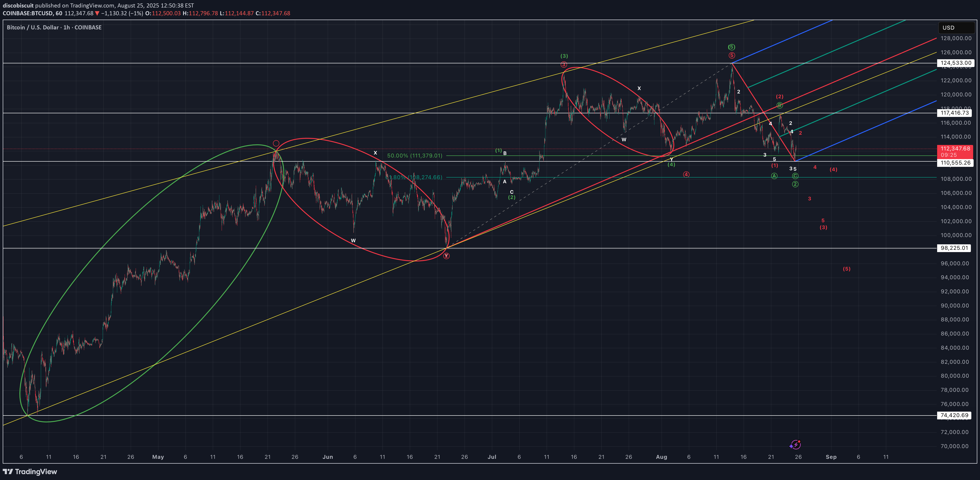The height and width of the screenshot is (480, 980).
Task: Open the 1h timeframe from the chart title
Action: (67, 27)
